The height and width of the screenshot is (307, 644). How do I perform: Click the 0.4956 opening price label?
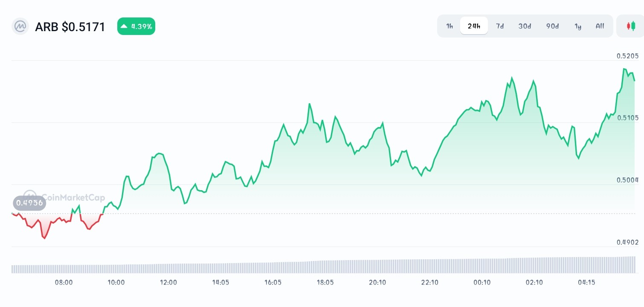tap(30, 203)
